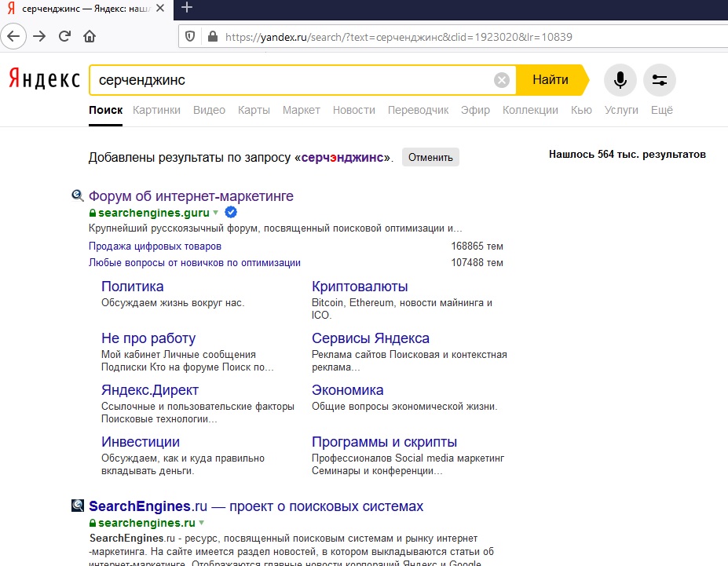
Task: Expand the searchengines.guru dropdown arrow
Action: pos(215,213)
